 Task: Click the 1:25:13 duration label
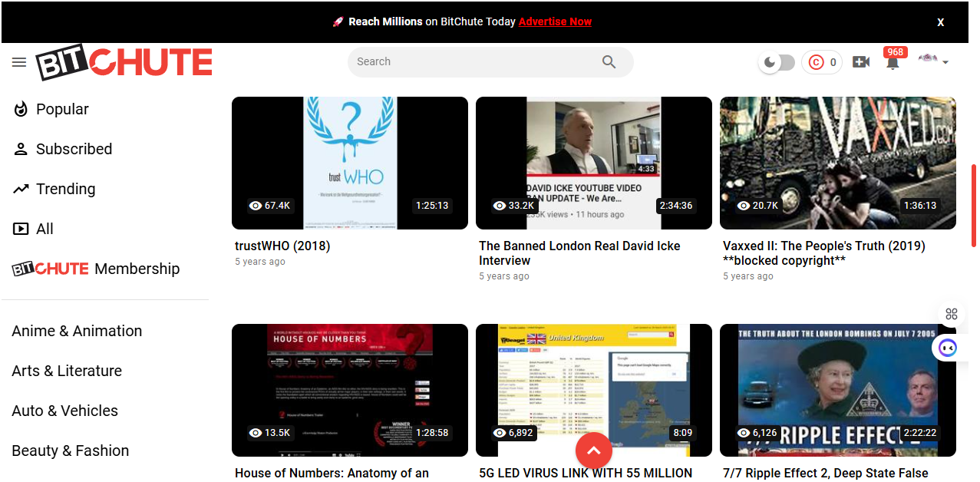click(x=432, y=206)
